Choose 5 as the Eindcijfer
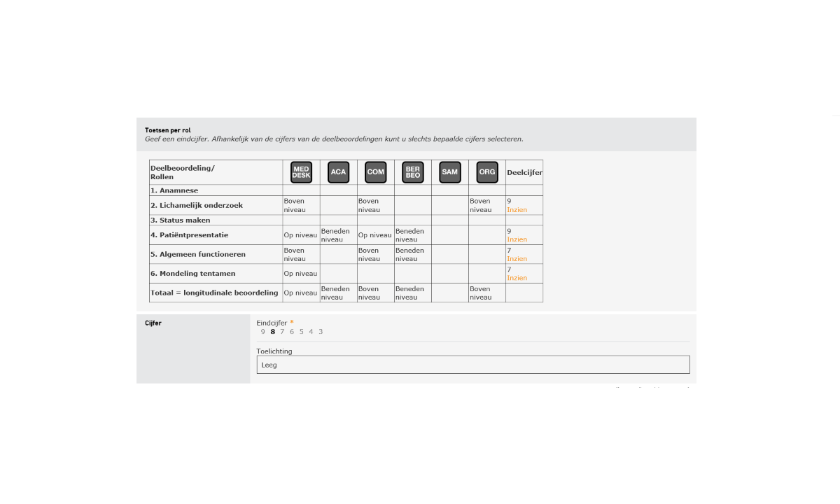 point(301,332)
